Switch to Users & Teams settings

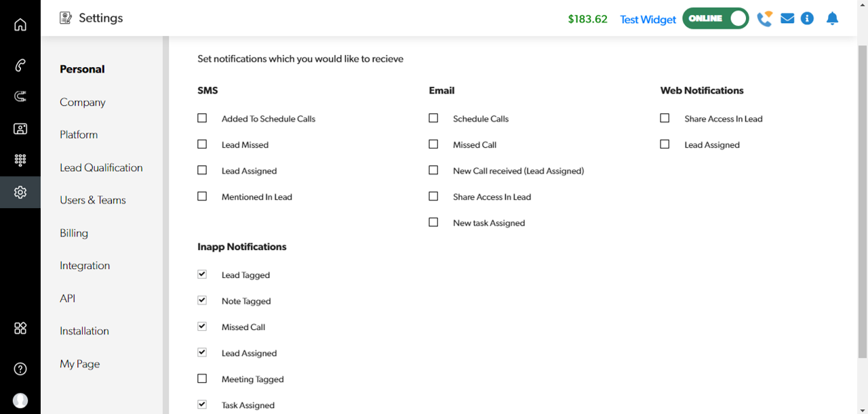pos(93,200)
